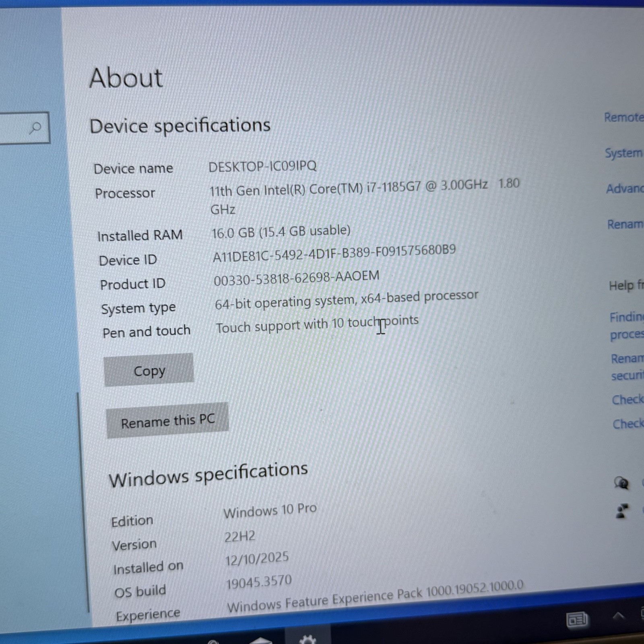
Task: Click the 'Edition' label
Action: tap(132, 521)
